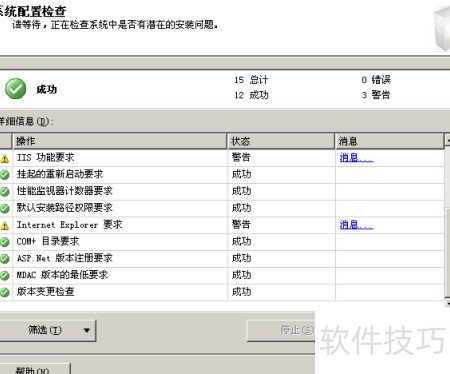Select the 性能监视器计数器要求 row text
The height and width of the screenshot is (374, 450).
(65, 191)
